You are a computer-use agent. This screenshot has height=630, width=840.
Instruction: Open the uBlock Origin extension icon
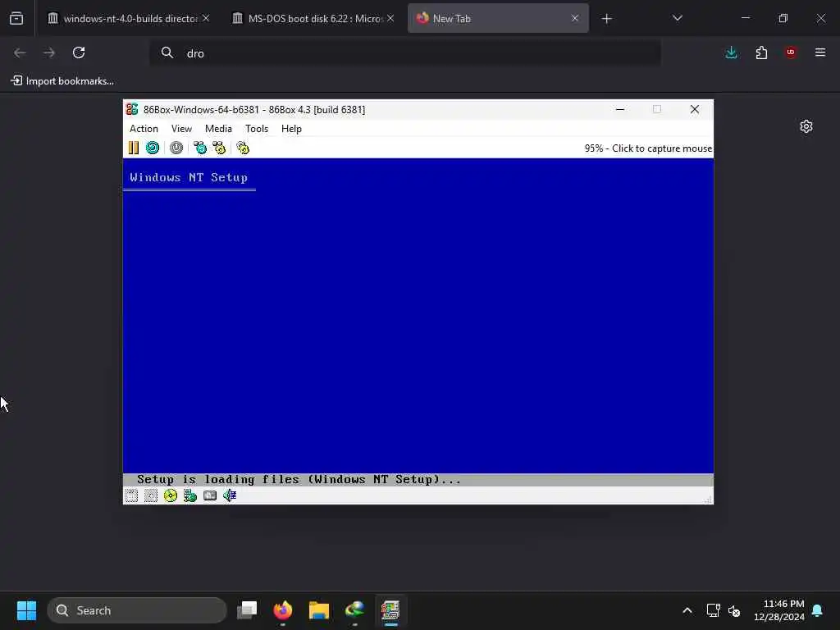(x=791, y=52)
